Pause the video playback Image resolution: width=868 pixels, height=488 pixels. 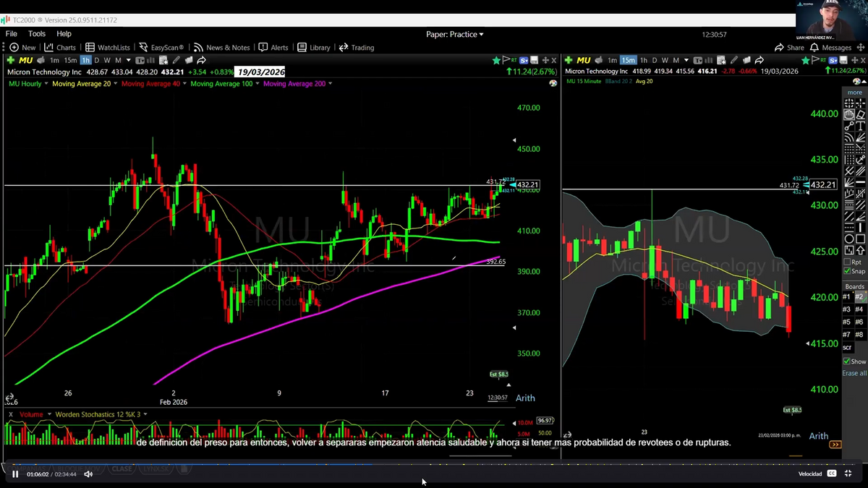click(15, 474)
